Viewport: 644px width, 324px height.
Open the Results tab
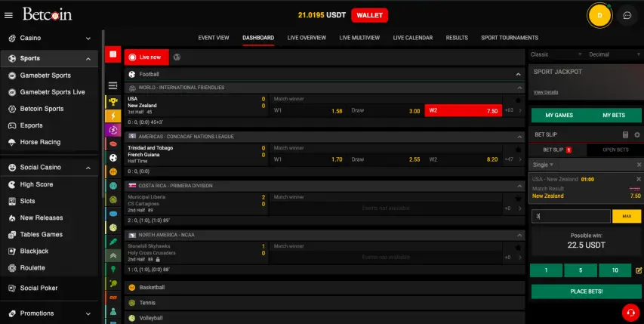[x=457, y=38]
